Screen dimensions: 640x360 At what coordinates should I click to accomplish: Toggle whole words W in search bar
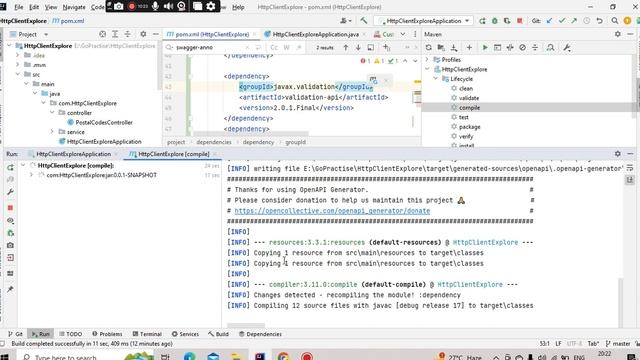(x=287, y=48)
